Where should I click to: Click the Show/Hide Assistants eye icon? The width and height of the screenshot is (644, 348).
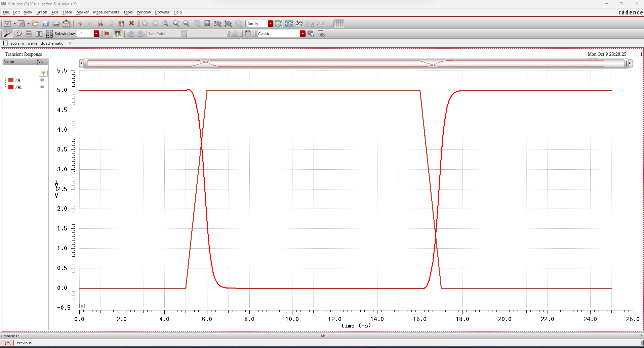(x=321, y=34)
